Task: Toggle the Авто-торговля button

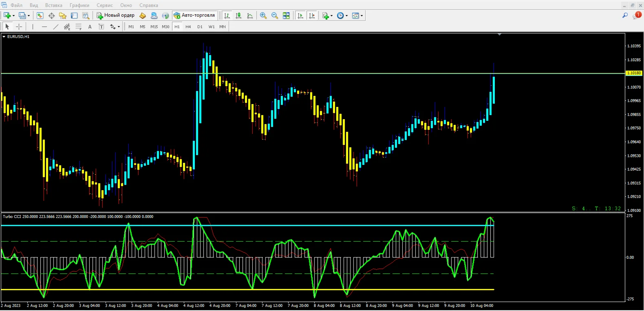Action: [x=194, y=16]
